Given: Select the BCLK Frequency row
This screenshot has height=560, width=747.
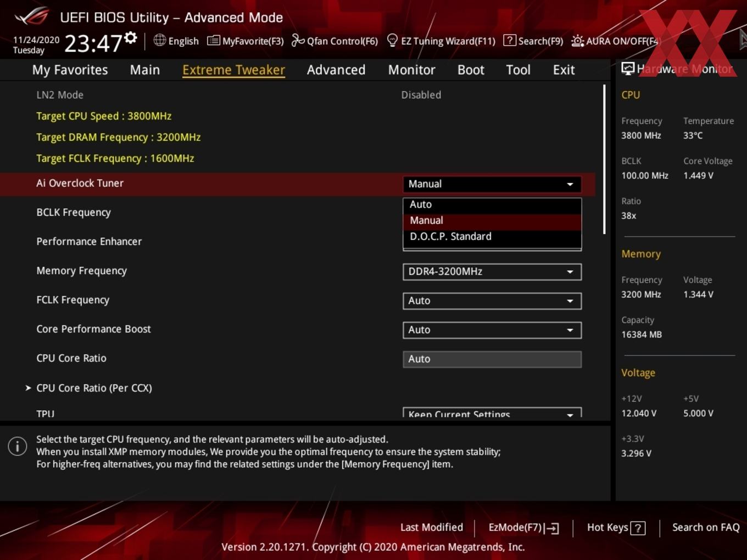Looking at the screenshot, I should click(x=74, y=212).
